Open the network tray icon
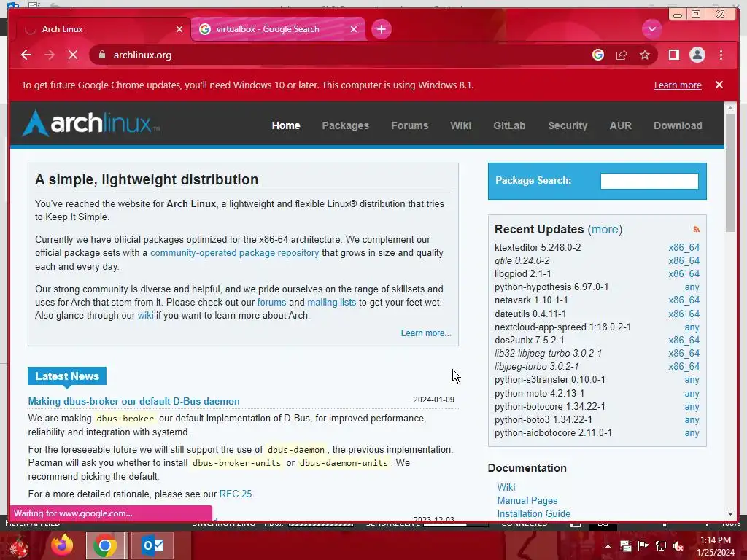This screenshot has width=747, height=560. pos(661,546)
